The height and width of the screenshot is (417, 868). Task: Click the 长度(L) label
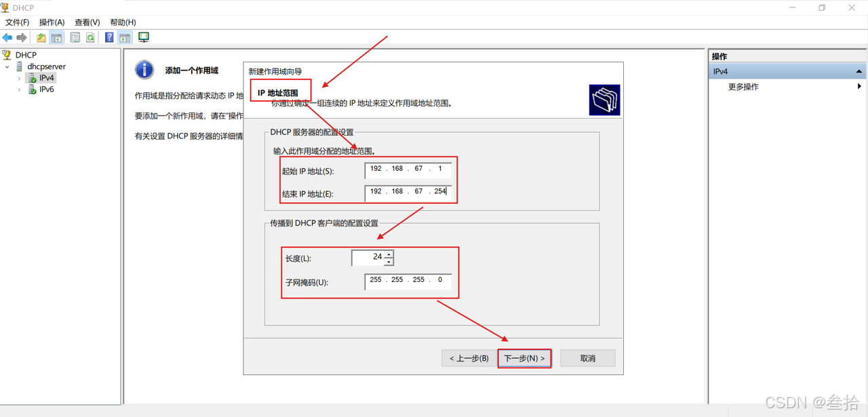(x=299, y=258)
